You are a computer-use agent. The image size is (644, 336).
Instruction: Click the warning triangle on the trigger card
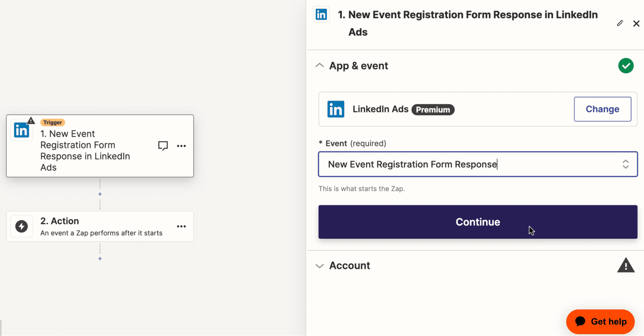tap(31, 121)
